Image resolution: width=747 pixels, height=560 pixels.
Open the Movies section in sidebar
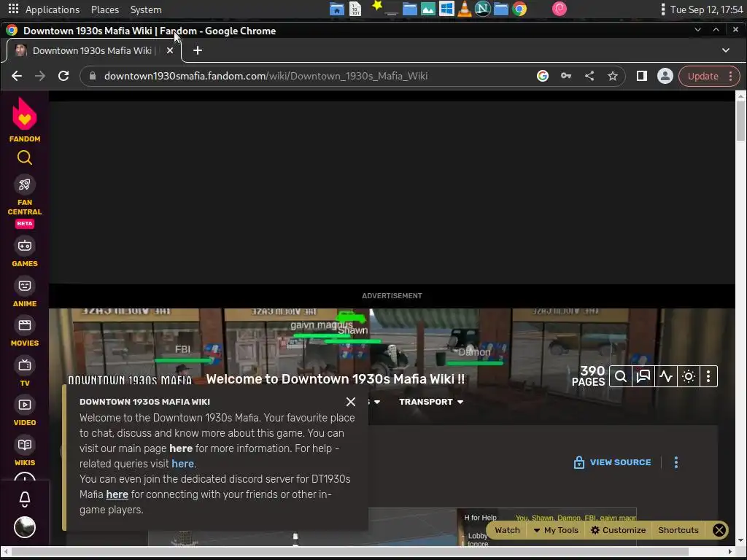25,331
